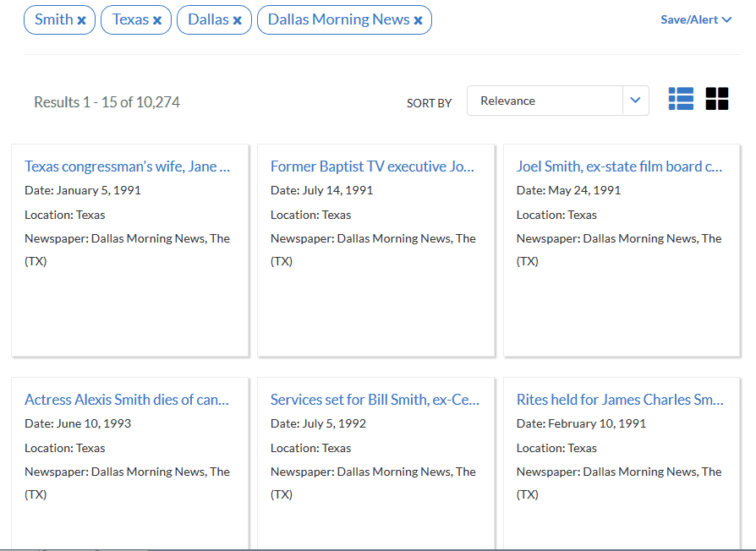Select the Dallas filter chip label
Screen dimensions: 756x551
point(208,19)
